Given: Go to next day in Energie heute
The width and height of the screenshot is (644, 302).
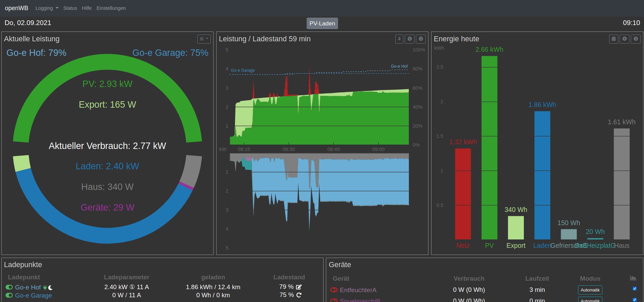Looking at the screenshot, I should [636, 39].
